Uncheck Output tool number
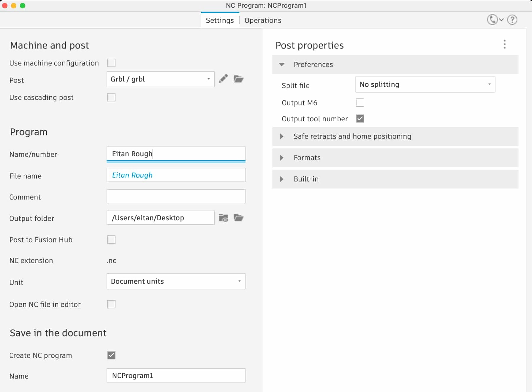Screen dimensions: 532x392 pyautogui.click(x=360, y=119)
